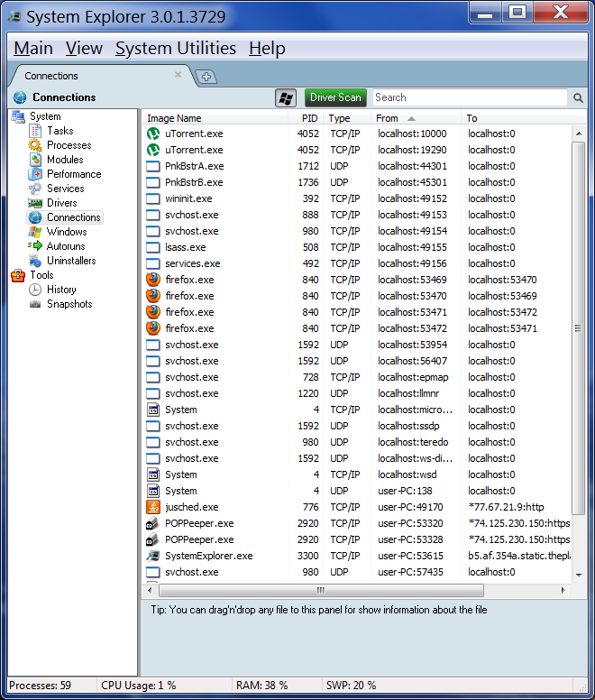Click PID 1736 of PnkBstrB.exe

tap(308, 182)
